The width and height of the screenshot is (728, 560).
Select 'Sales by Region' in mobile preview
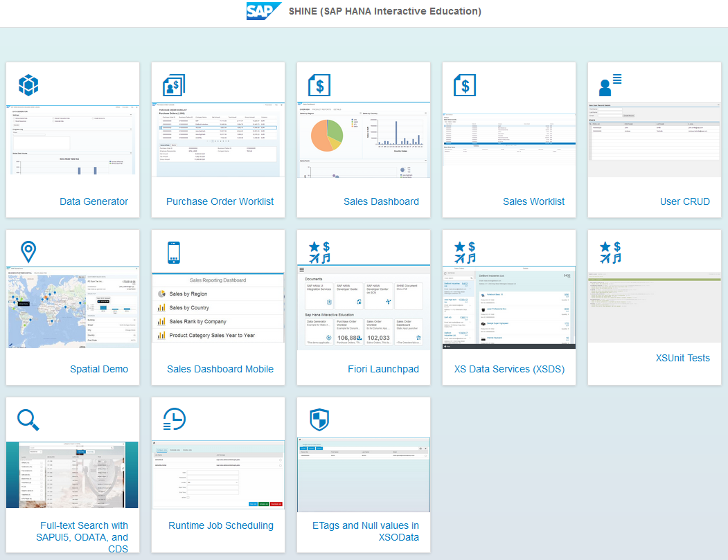pyautogui.click(x=218, y=293)
